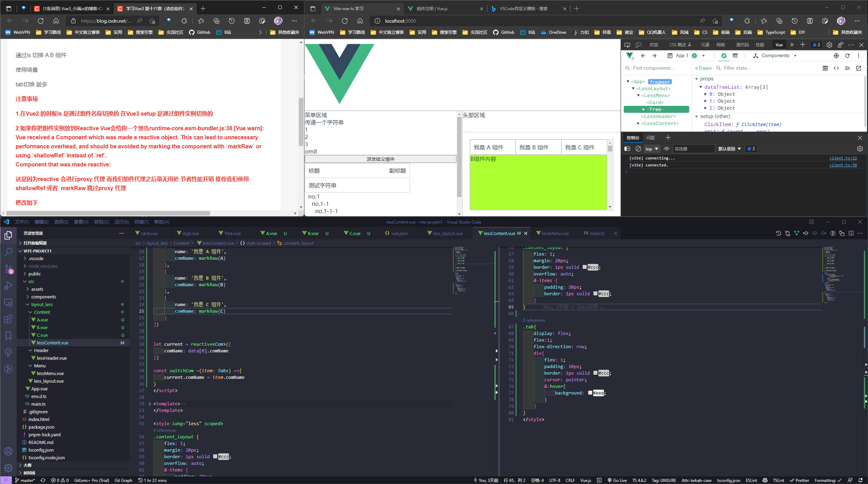Open Source Control view in activity bar

coord(8,269)
